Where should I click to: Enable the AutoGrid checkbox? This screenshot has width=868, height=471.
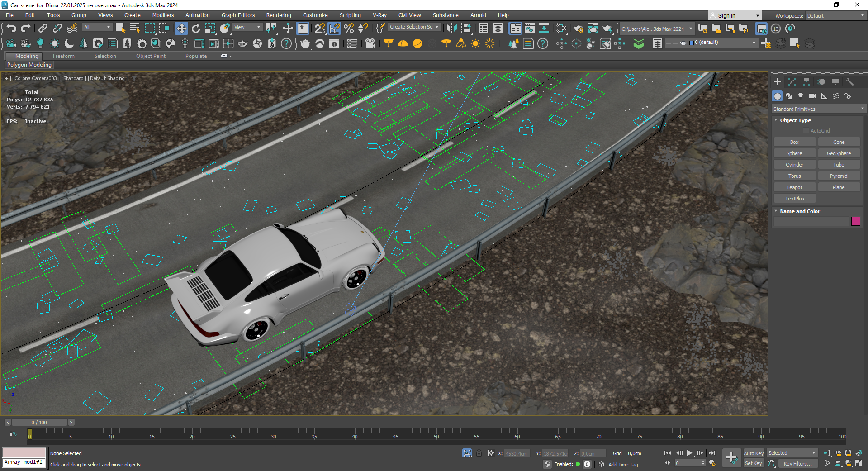(x=806, y=131)
